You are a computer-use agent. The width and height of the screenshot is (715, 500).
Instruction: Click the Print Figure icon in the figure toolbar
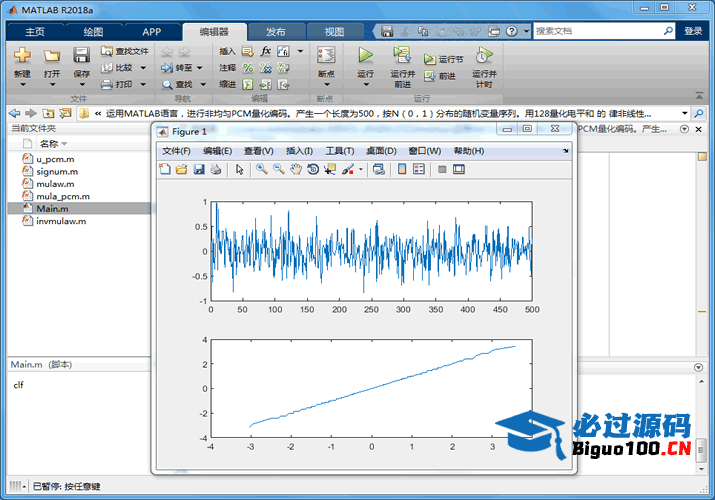(215, 170)
